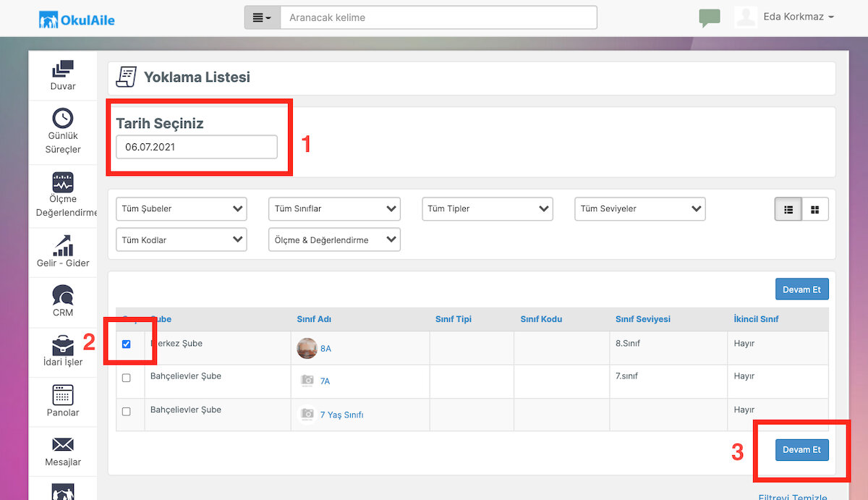Open the Duvar sidebar icon
This screenshot has height=500, width=868.
point(63,69)
